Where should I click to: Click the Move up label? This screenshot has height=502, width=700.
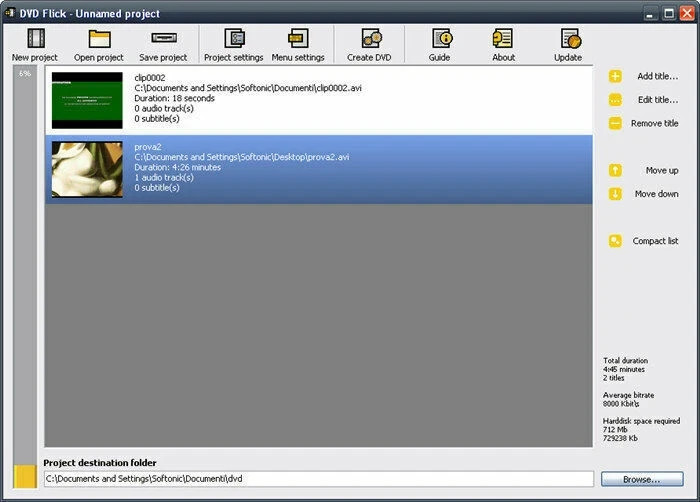point(662,171)
